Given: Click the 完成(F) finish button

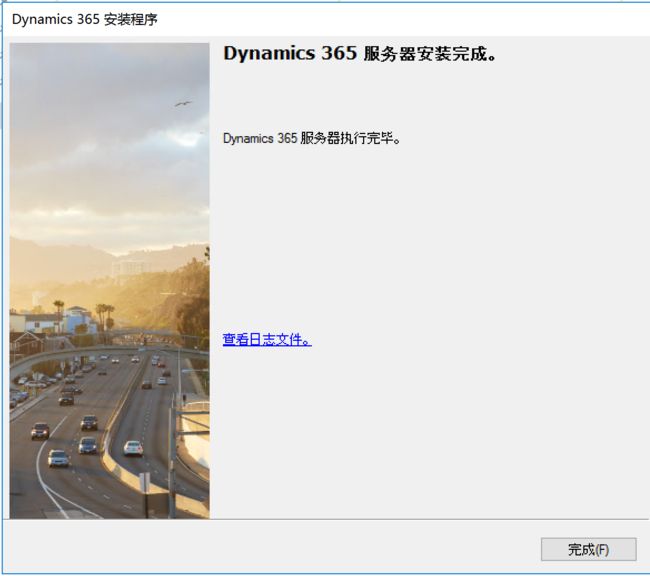Looking at the screenshot, I should [588, 549].
